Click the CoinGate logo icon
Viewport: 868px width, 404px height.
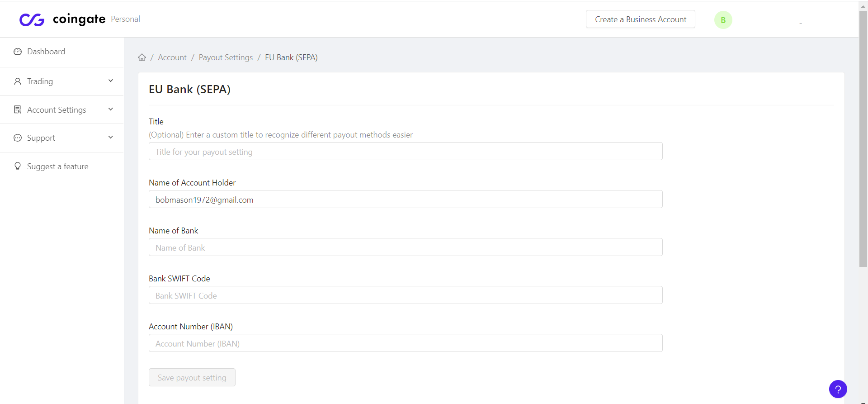coord(32,19)
